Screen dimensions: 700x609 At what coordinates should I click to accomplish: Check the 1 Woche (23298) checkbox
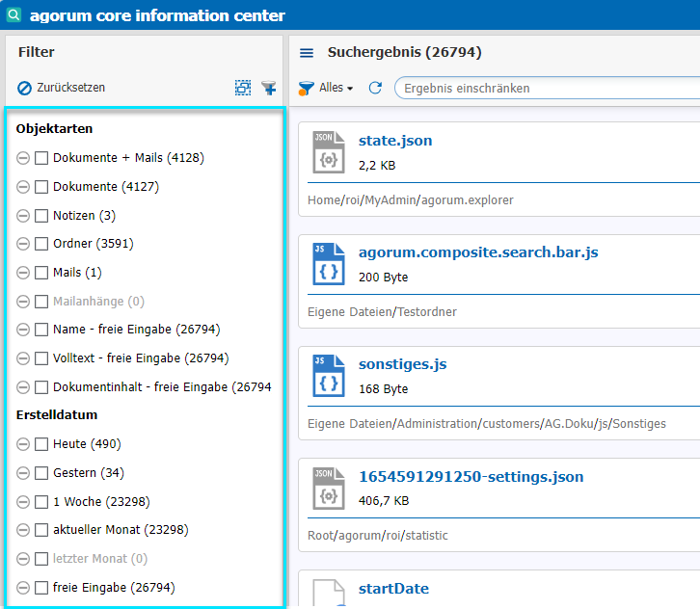pyautogui.click(x=41, y=502)
